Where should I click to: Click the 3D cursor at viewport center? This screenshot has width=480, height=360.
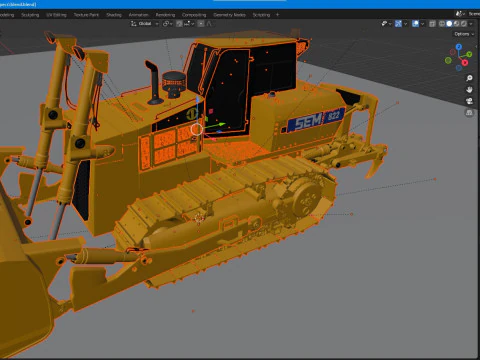[199, 218]
